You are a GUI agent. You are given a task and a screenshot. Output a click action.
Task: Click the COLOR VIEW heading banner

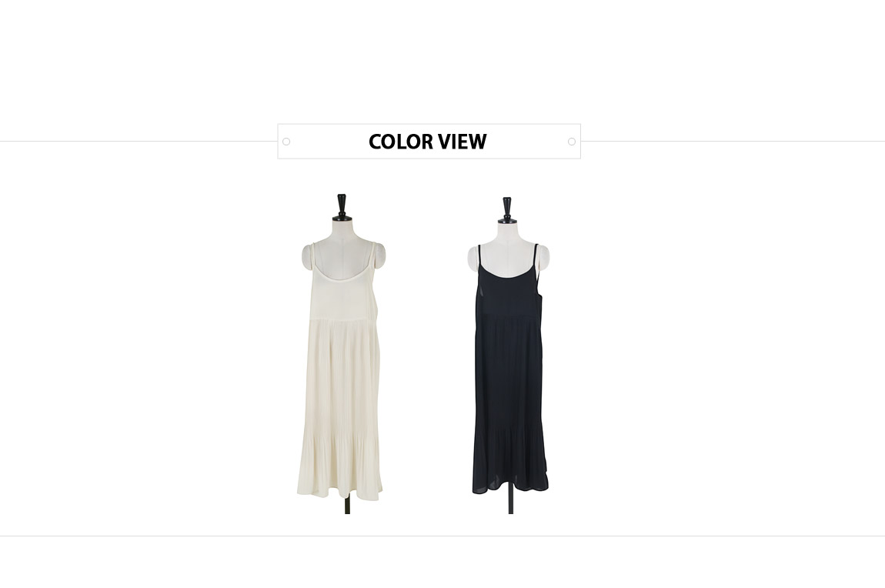pyautogui.click(x=429, y=141)
